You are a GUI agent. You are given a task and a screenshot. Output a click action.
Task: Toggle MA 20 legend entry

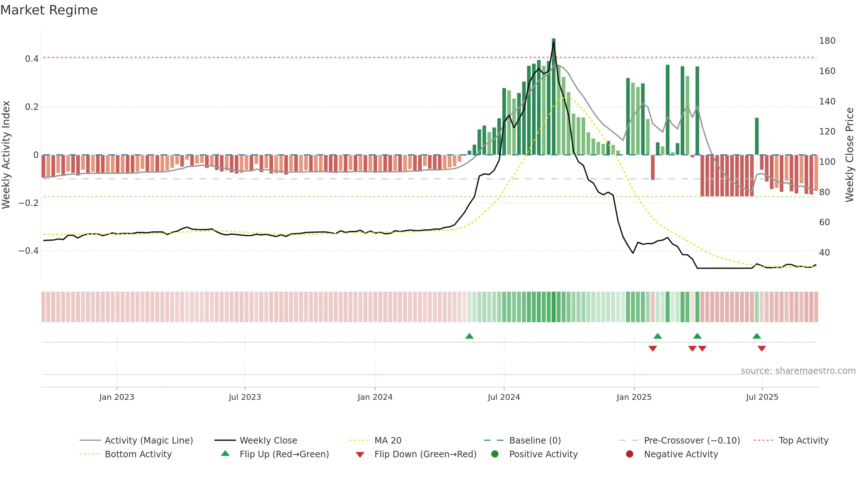[x=375, y=440]
